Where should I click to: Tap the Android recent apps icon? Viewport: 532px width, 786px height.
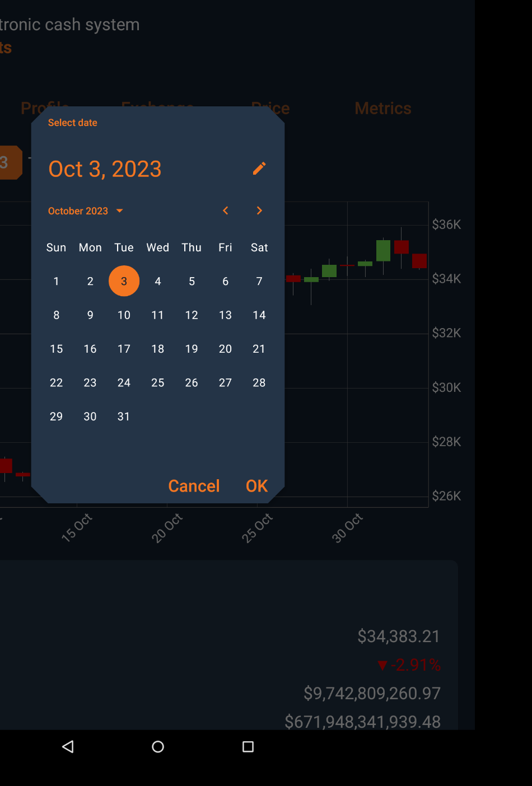click(248, 746)
